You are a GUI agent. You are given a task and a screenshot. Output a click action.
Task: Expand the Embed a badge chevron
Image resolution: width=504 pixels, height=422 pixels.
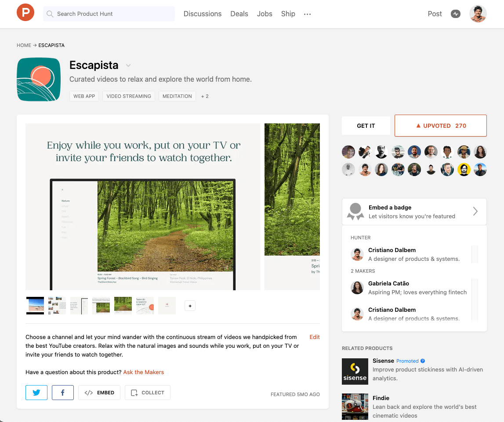[475, 211]
